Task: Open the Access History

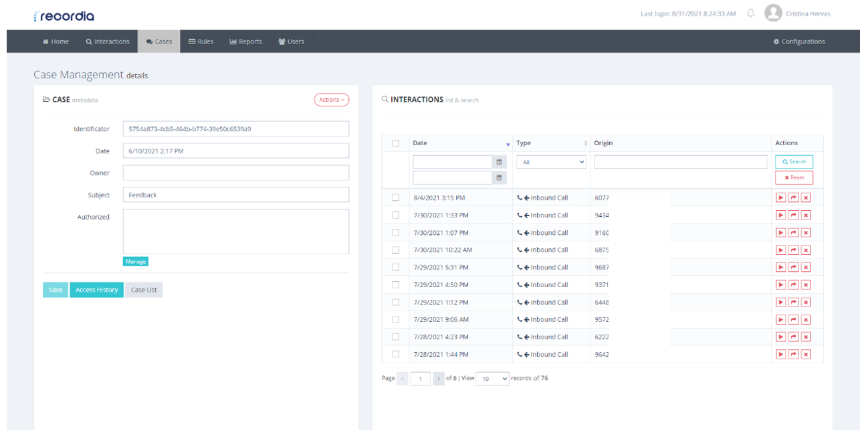Action: 97,290
